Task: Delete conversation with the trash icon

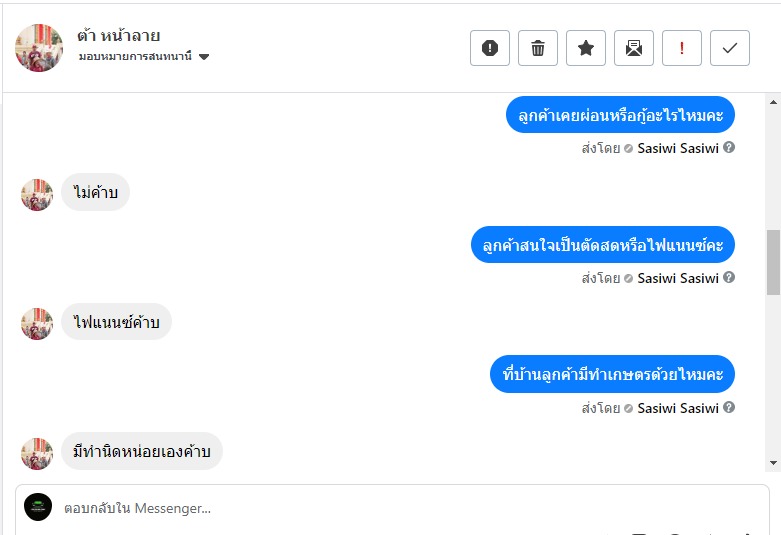Action: (x=538, y=48)
